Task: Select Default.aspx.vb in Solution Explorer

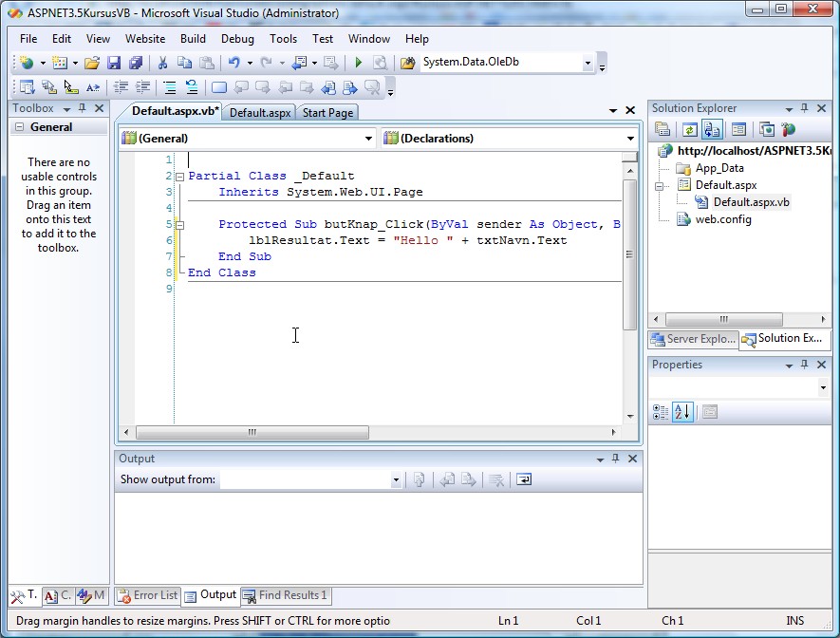Action: (x=751, y=202)
